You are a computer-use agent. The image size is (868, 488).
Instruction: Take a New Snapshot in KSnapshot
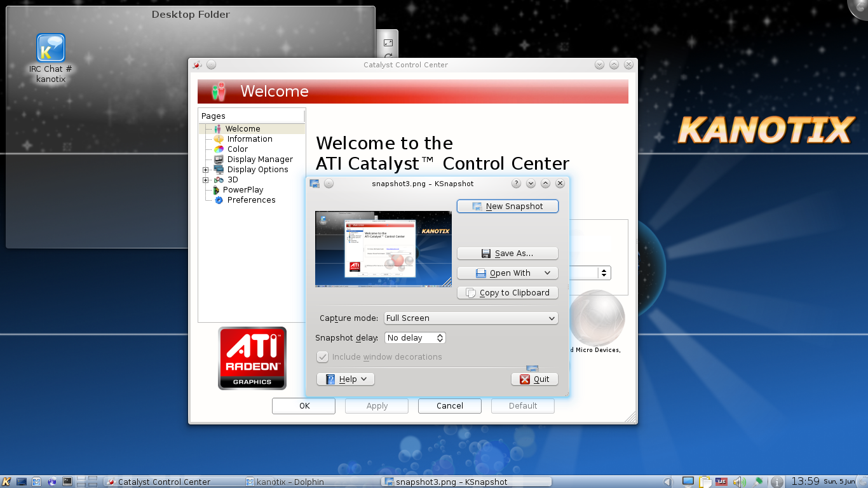[508, 207]
